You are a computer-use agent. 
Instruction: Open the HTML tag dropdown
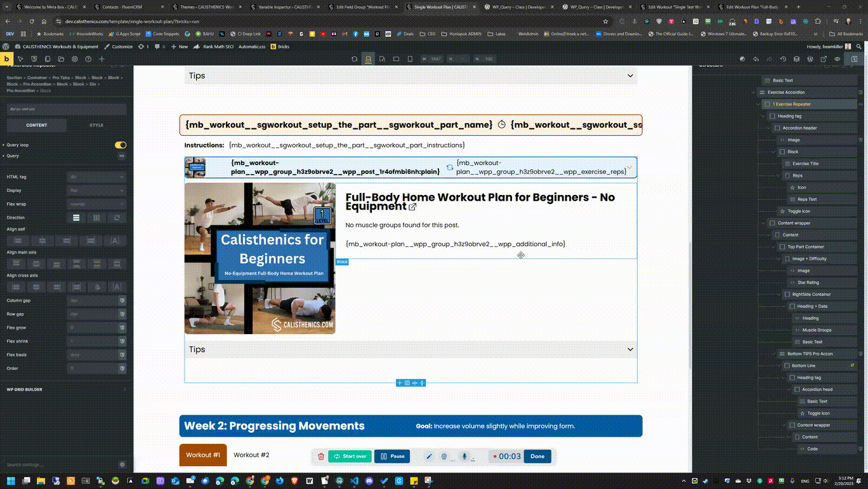coord(96,177)
